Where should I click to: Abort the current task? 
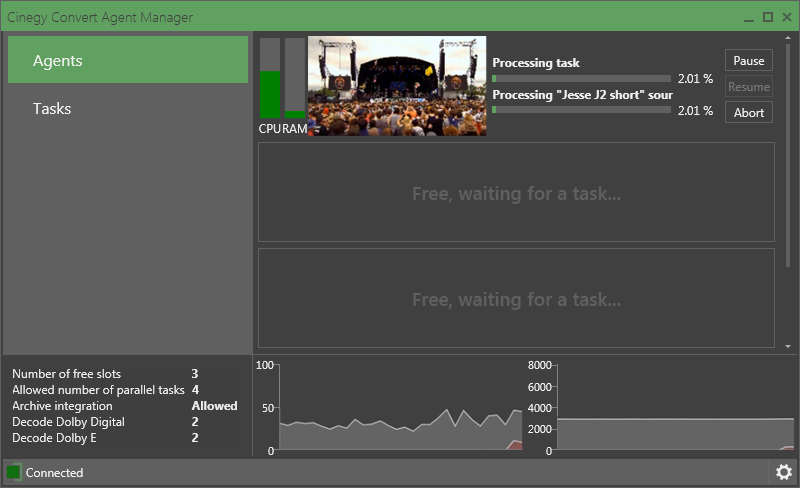[748, 112]
